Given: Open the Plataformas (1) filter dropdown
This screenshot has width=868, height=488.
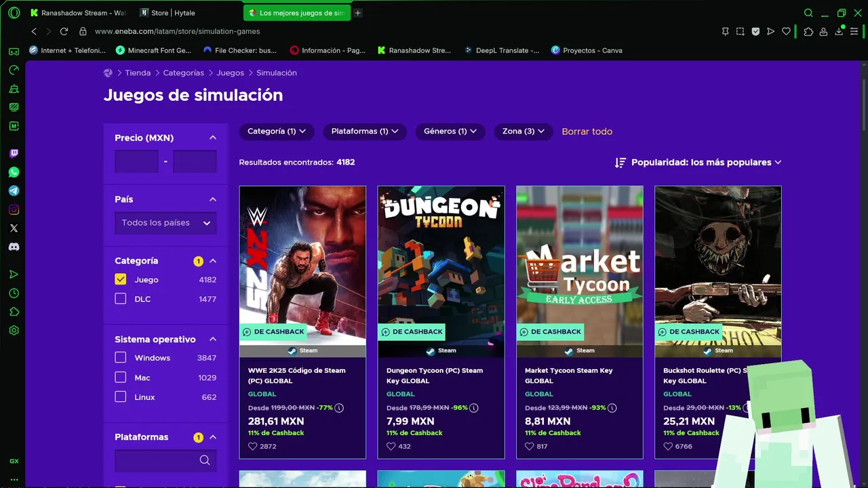Looking at the screenshot, I should pos(365,131).
